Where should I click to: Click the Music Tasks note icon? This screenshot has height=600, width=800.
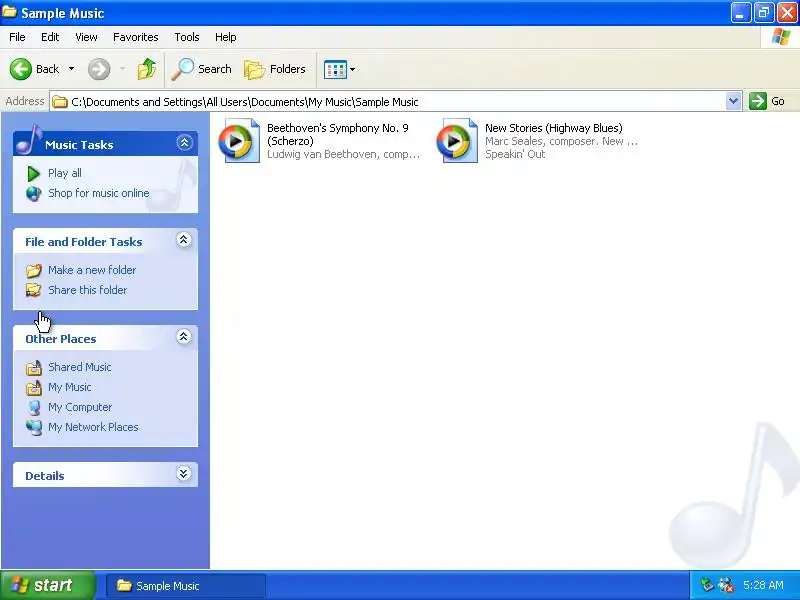click(28, 139)
